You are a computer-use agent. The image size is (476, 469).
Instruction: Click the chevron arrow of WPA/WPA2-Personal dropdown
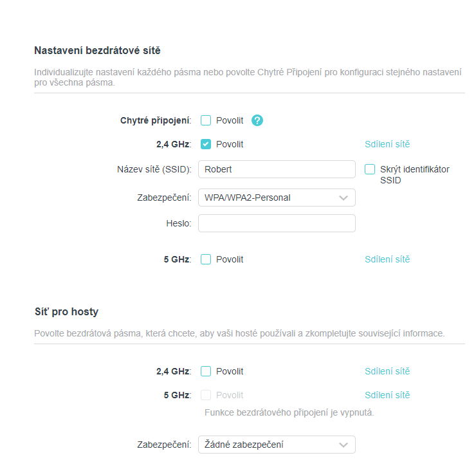tap(343, 198)
